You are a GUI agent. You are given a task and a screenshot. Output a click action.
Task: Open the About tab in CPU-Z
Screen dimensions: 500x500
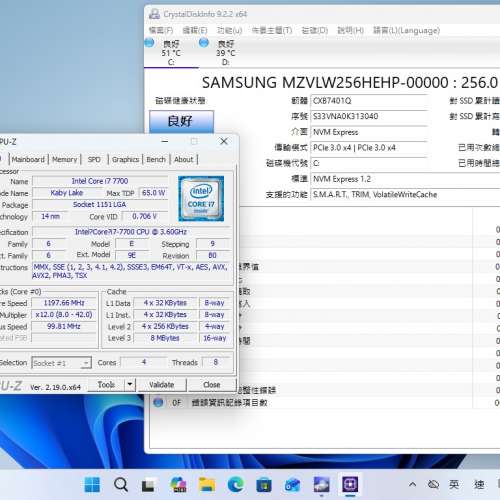coord(184,159)
